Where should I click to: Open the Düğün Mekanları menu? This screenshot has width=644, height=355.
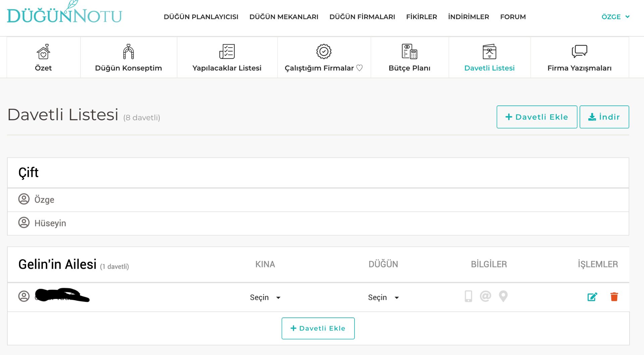pos(284,17)
